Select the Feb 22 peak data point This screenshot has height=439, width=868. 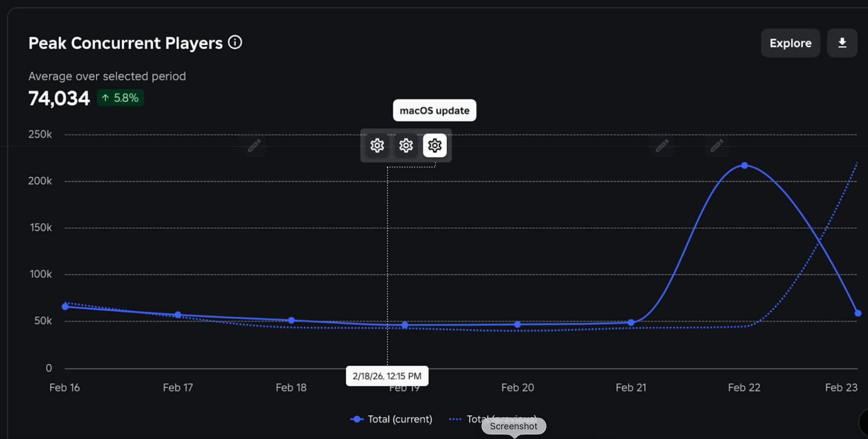click(745, 165)
